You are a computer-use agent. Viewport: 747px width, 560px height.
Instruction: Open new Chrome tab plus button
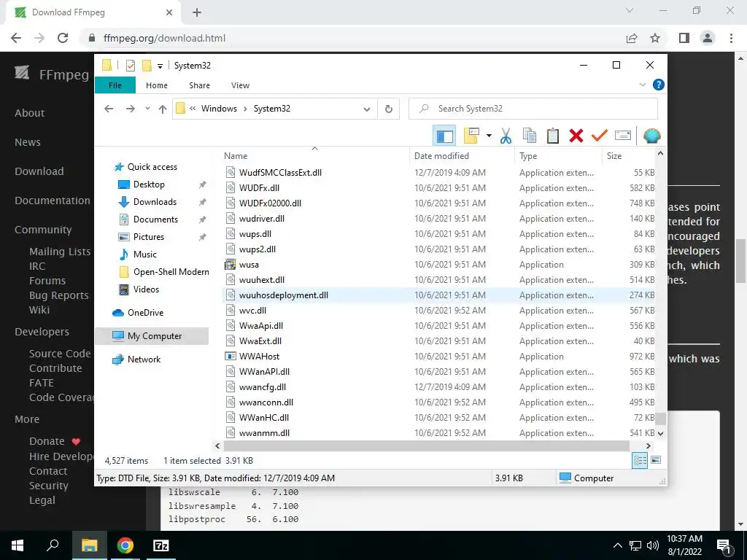click(197, 13)
